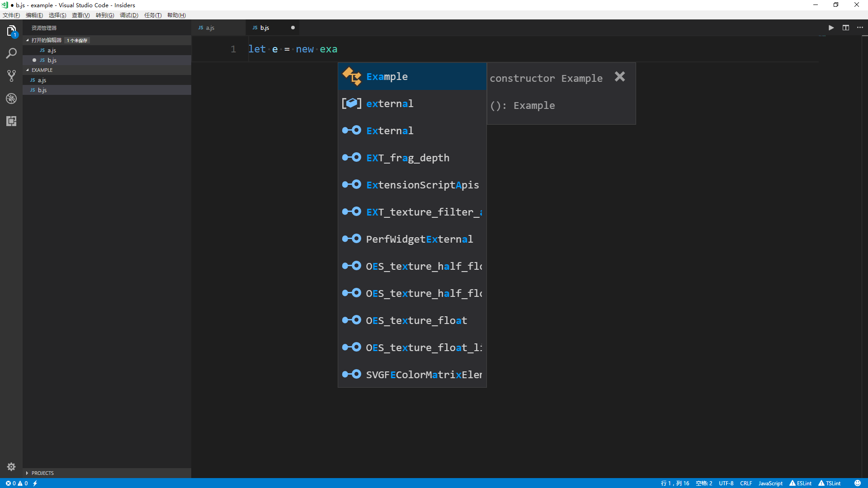The height and width of the screenshot is (488, 868).
Task: Open the Debug view icon
Action: 11,99
